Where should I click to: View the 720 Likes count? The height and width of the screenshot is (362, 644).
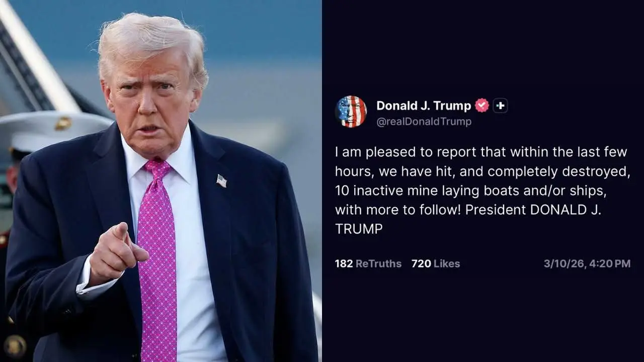tap(436, 263)
